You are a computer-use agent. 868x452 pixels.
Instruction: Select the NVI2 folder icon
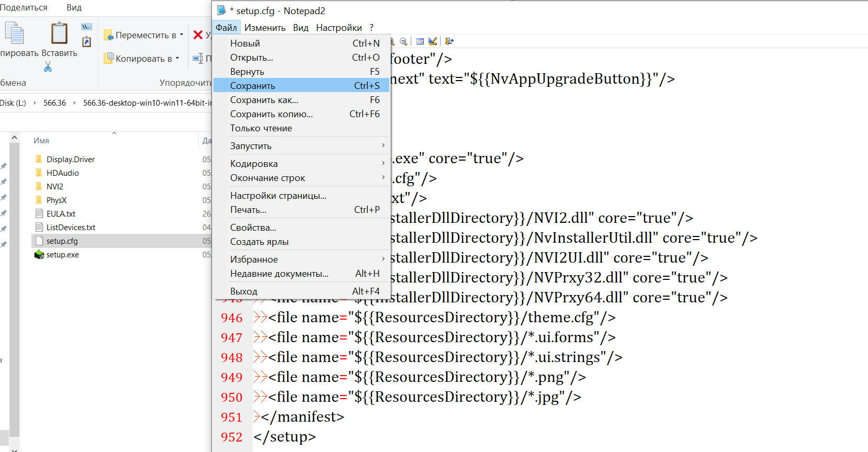tap(39, 186)
